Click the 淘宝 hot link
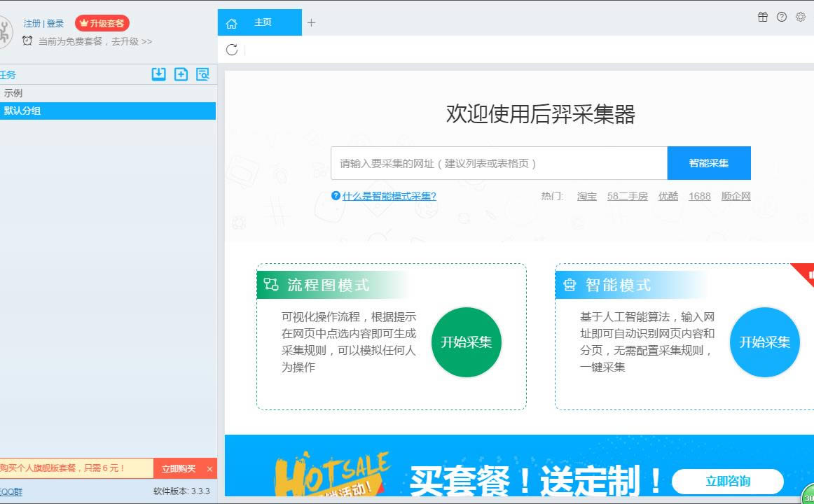 coord(586,196)
